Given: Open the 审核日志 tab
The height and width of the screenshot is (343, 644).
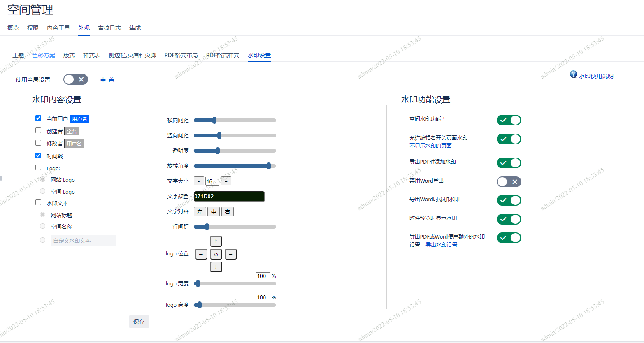Looking at the screenshot, I should point(109,28).
